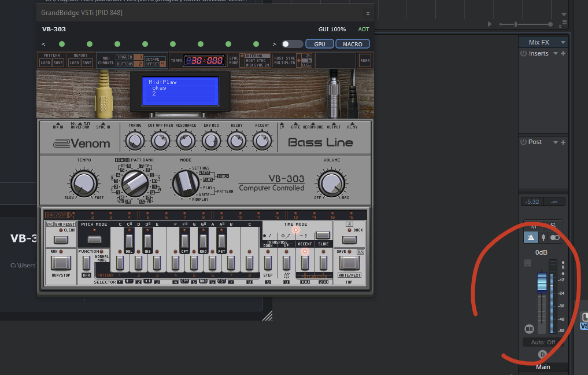The width and height of the screenshot is (588, 375).
Task: Click the ENV MOD knob
Action: [x=211, y=142]
